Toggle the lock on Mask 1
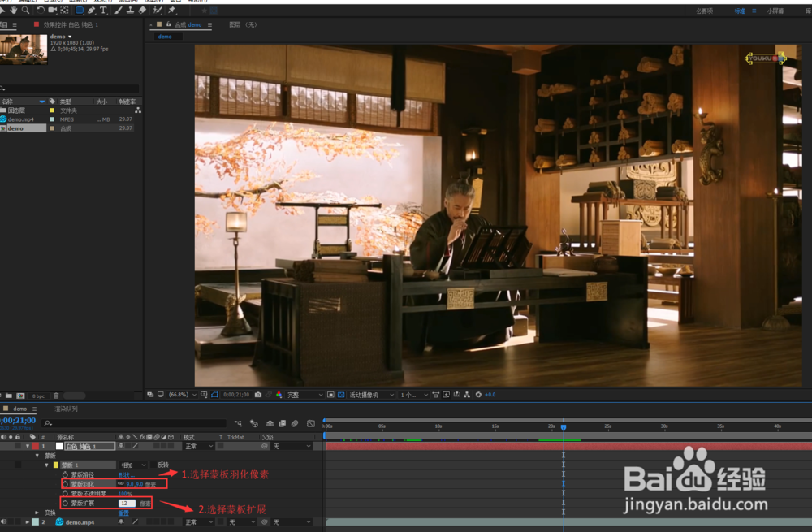The image size is (812, 532). click(x=18, y=465)
